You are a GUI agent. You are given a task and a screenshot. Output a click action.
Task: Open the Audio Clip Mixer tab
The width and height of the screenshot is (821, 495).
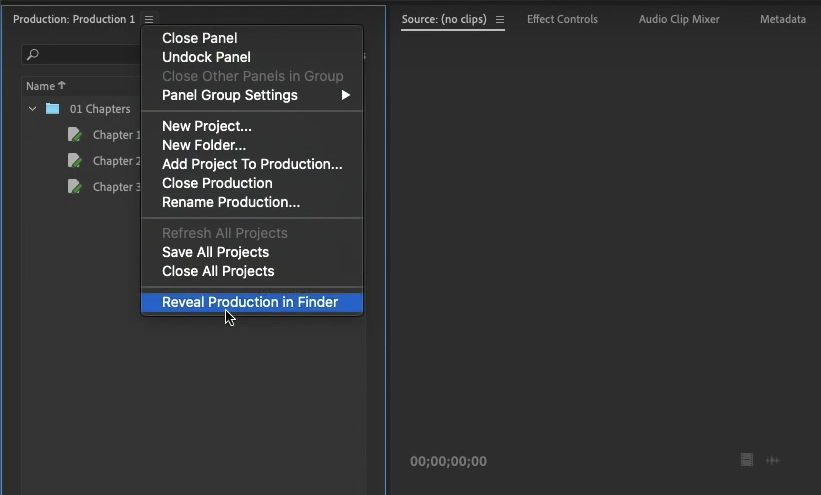click(x=679, y=19)
